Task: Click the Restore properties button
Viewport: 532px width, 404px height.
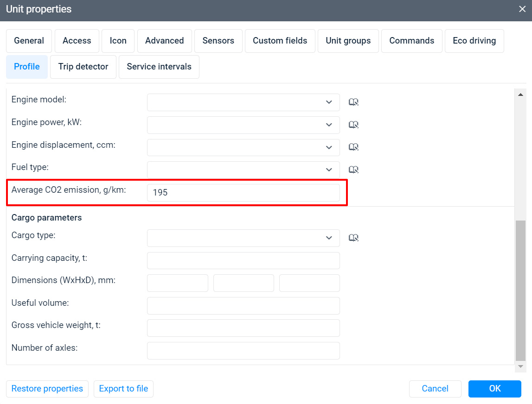Action: [x=47, y=389]
